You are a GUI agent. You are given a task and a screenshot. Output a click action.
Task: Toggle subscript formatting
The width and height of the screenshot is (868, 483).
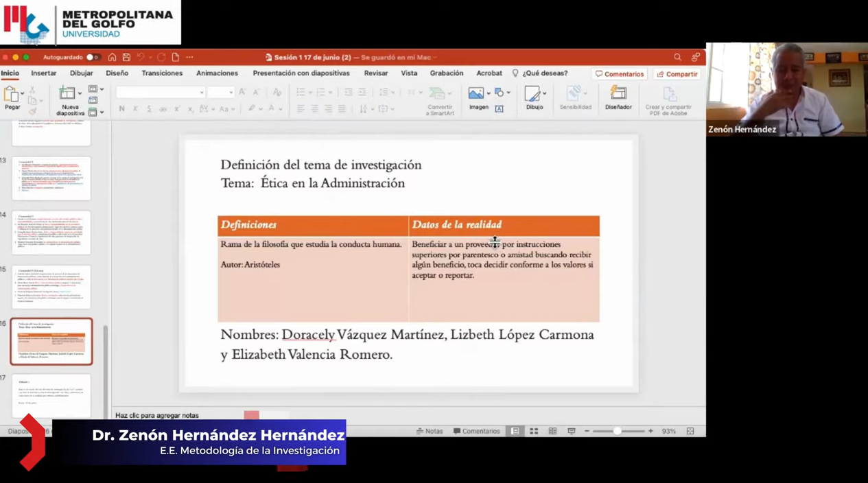click(x=190, y=109)
